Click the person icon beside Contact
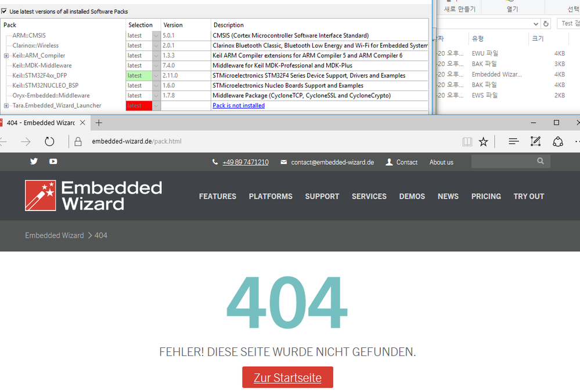 click(389, 162)
